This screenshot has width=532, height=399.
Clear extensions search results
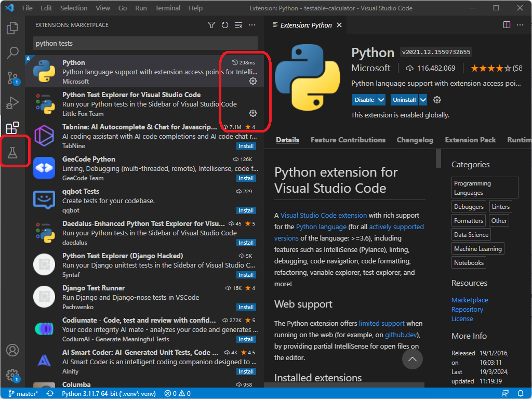click(x=238, y=25)
